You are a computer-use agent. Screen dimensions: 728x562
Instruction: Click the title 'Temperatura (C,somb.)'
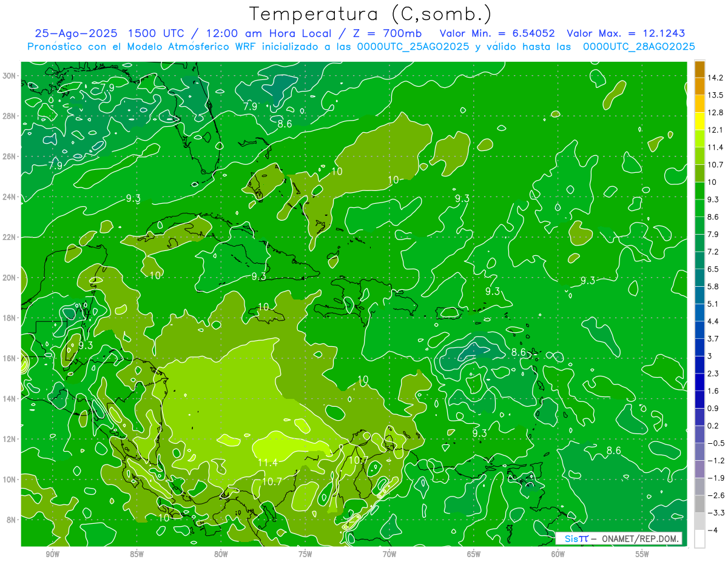[x=371, y=14]
